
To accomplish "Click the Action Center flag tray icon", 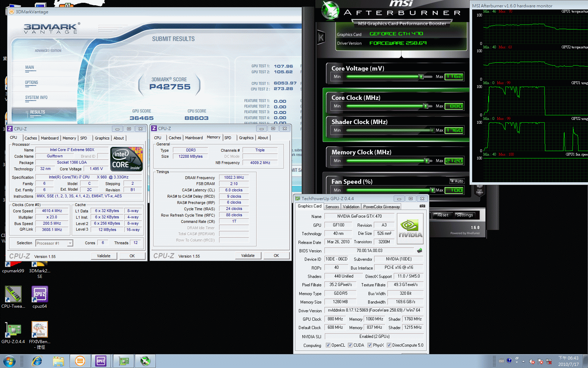I will pyautogui.click(x=540, y=361).
